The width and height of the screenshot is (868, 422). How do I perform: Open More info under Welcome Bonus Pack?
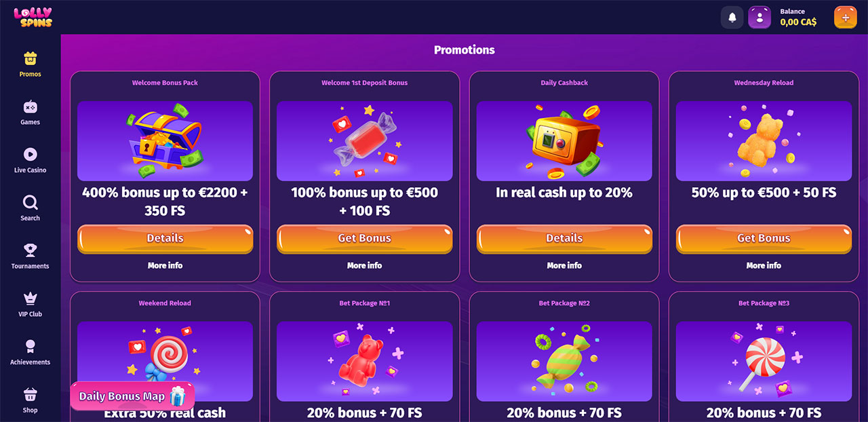[165, 265]
